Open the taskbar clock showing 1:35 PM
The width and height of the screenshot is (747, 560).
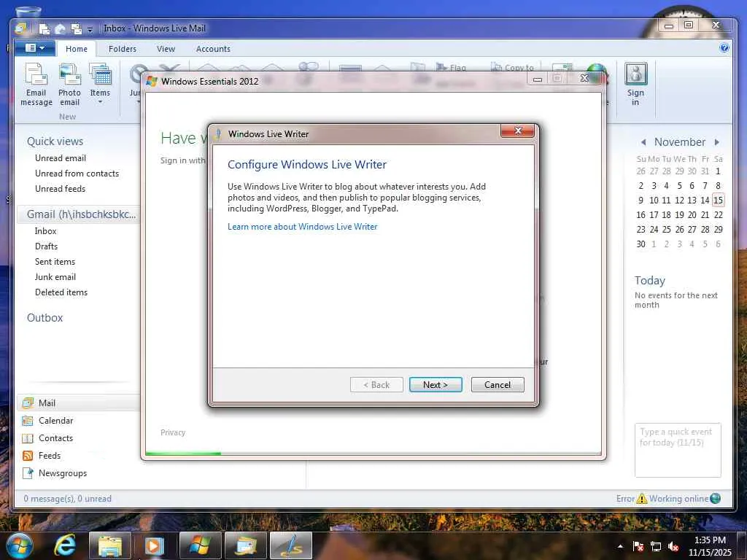pos(710,546)
